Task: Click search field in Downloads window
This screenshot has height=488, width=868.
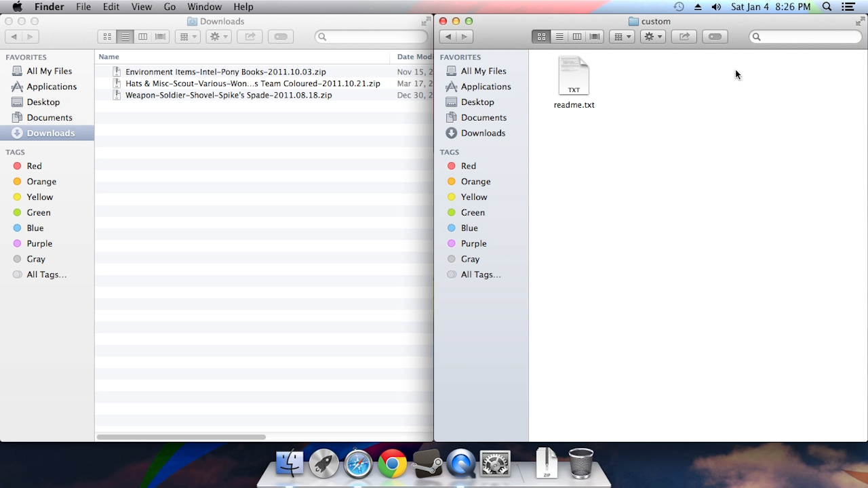Action: point(372,37)
